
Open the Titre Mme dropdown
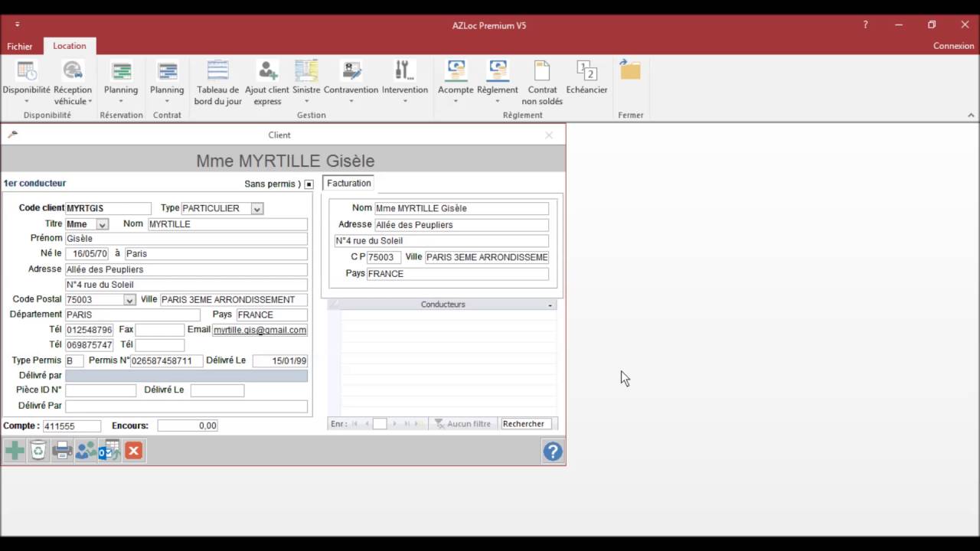coord(103,224)
